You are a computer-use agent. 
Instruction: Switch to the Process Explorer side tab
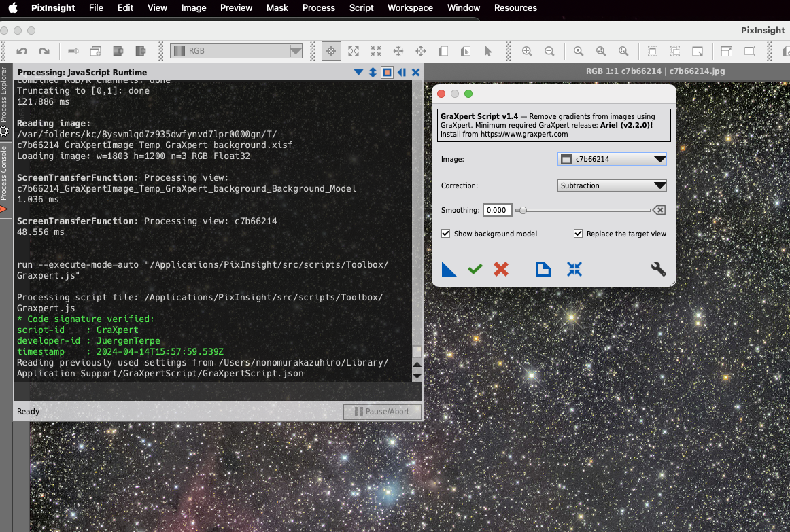point(4,101)
